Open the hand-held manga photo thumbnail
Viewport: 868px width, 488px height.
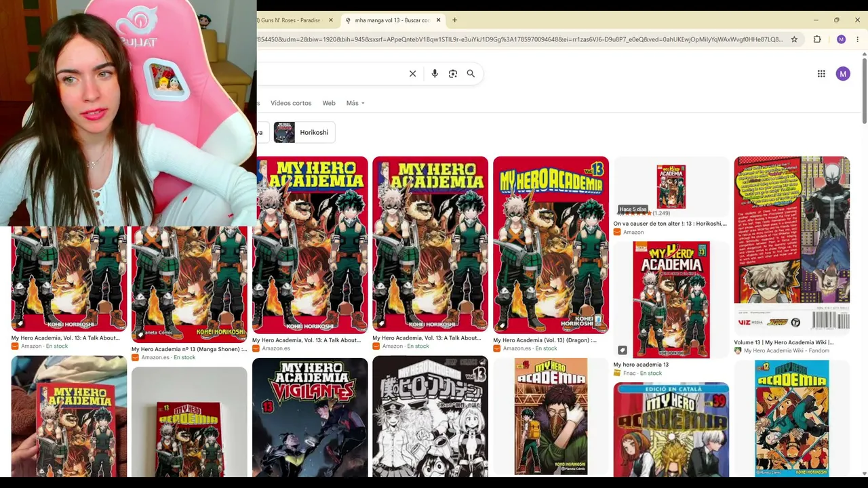click(x=69, y=417)
